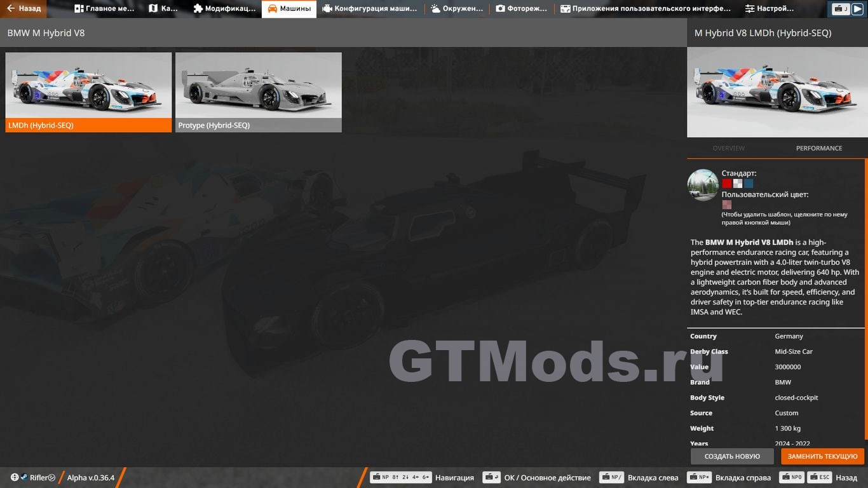Open Конфигурация машины tab
The width and height of the screenshot is (868, 488).
tap(369, 9)
